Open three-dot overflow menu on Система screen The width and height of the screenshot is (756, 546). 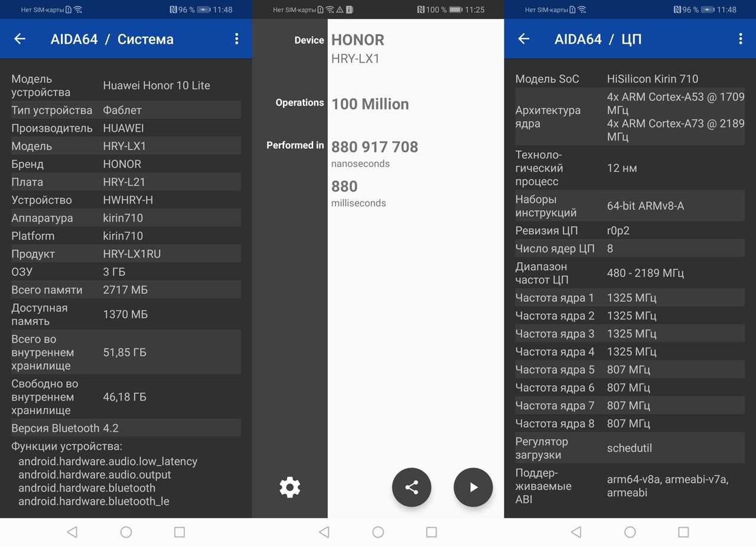click(236, 39)
